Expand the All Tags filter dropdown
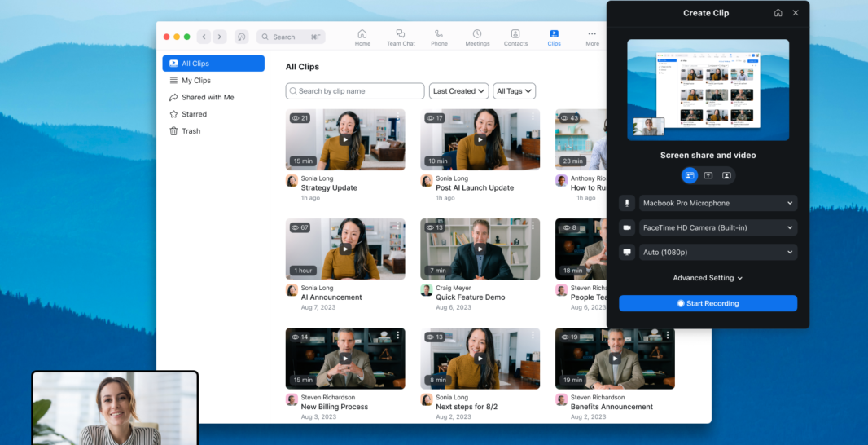868x445 pixels. click(x=514, y=91)
